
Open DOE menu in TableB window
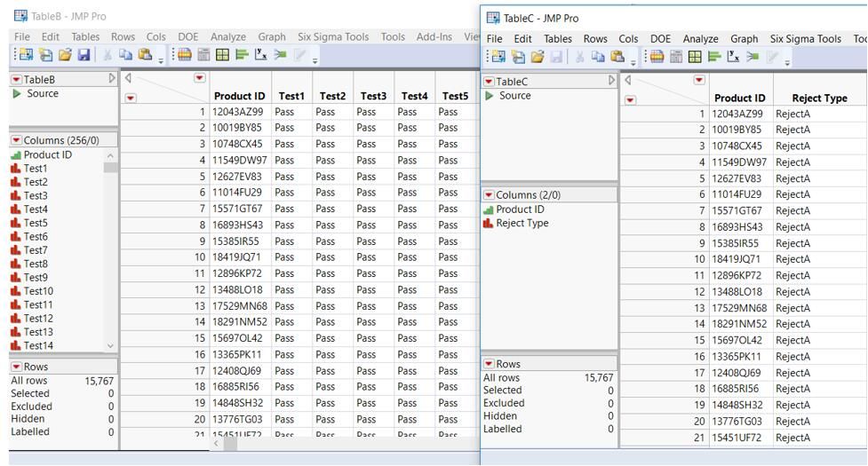tap(187, 36)
